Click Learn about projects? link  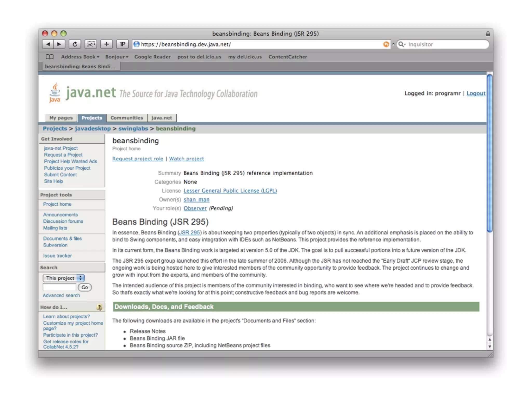coord(66,316)
